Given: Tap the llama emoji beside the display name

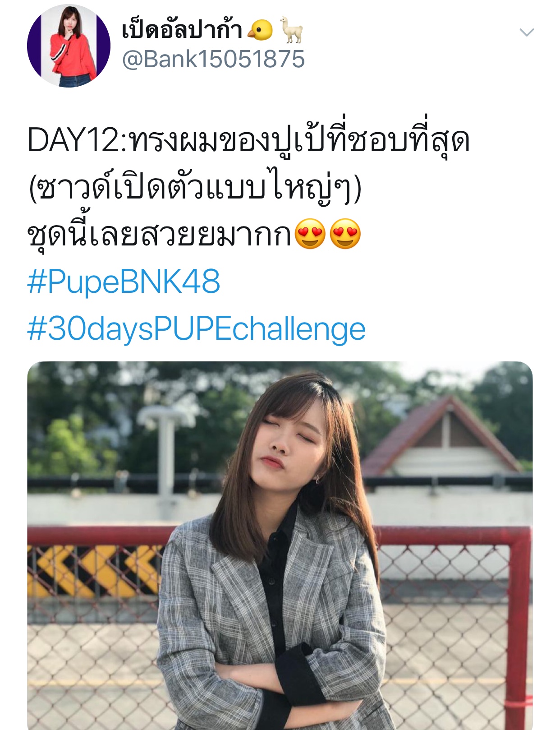Looking at the screenshot, I should coord(291,29).
